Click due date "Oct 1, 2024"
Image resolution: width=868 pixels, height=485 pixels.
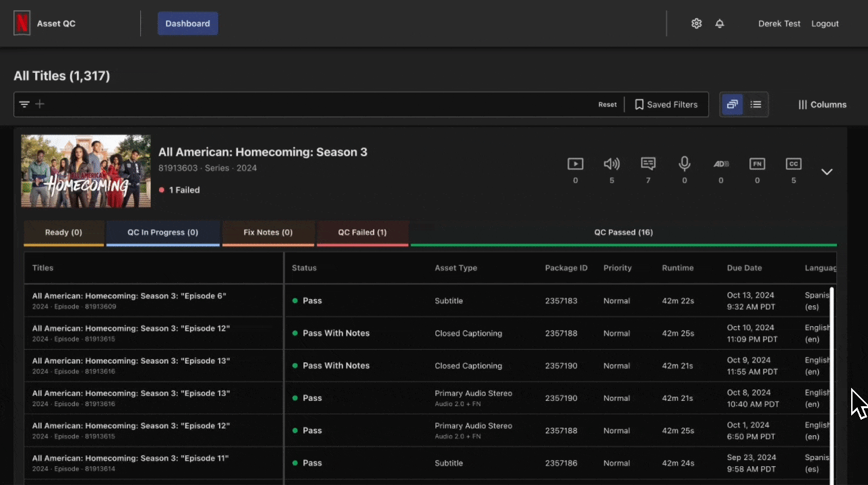pyautogui.click(x=748, y=425)
